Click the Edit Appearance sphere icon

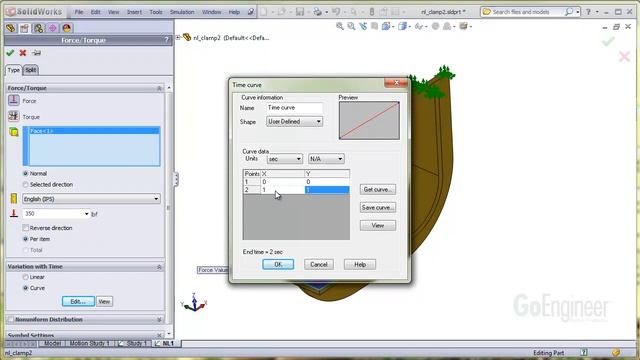tap(436, 27)
